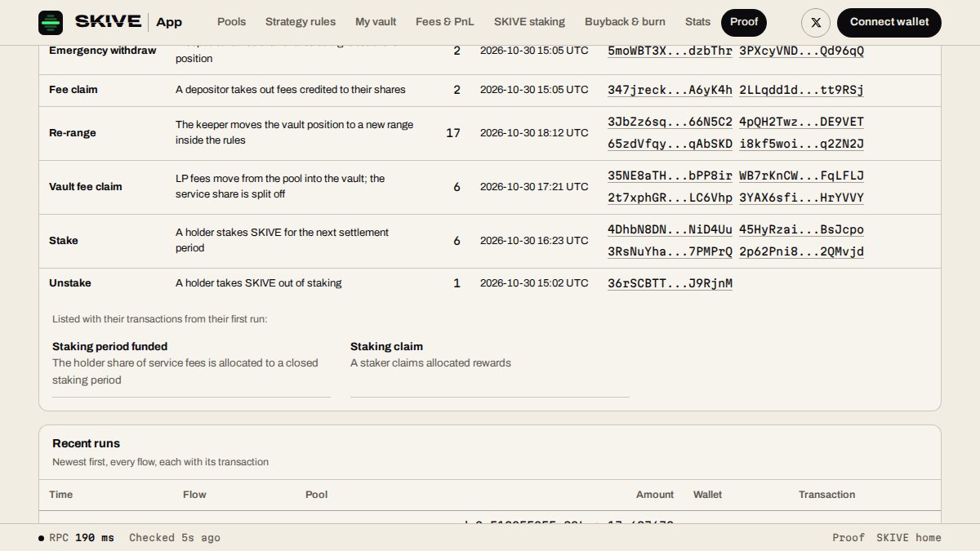Open Re-range transaction 3JbZz6sq...66N5C2
The width and height of the screenshot is (980, 551).
(x=670, y=122)
